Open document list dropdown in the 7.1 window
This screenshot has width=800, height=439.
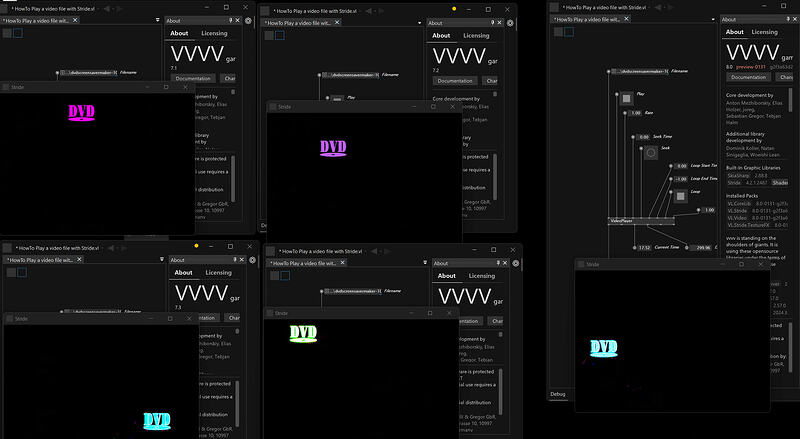click(158, 20)
